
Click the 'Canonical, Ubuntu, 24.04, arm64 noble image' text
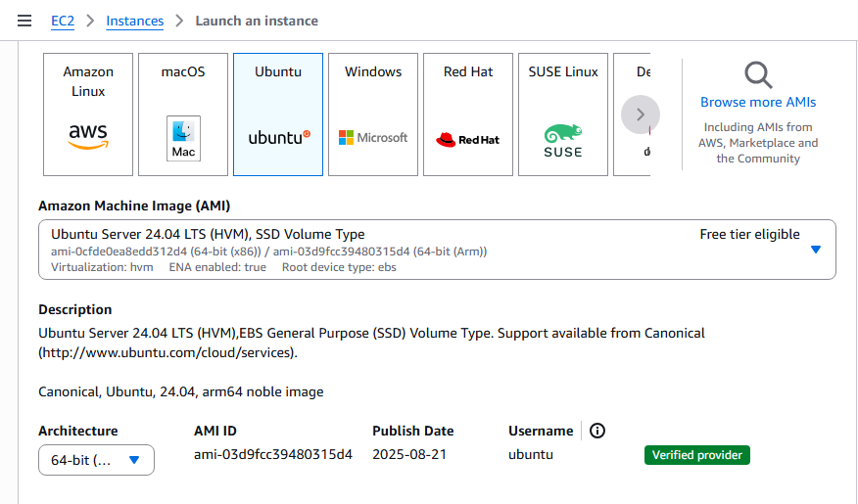pyautogui.click(x=181, y=391)
